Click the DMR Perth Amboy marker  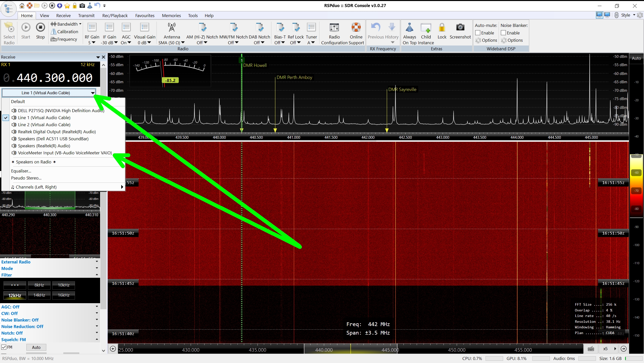tap(294, 77)
